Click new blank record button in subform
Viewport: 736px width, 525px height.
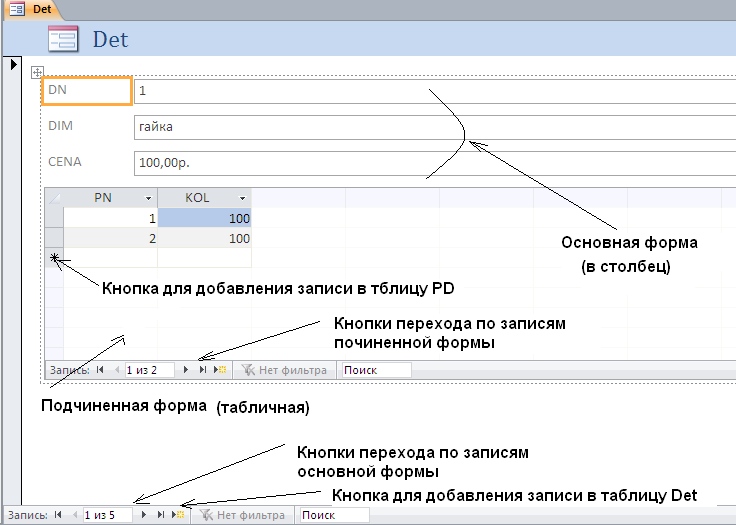pos(220,370)
